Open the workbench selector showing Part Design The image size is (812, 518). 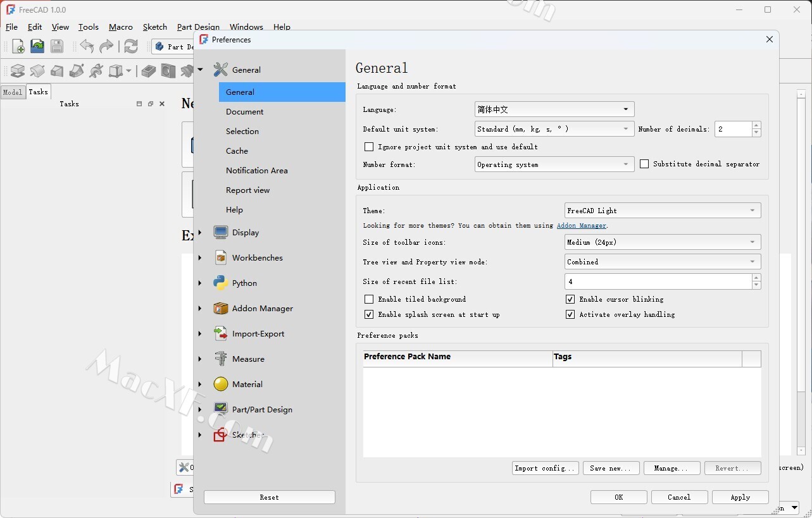coord(173,47)
